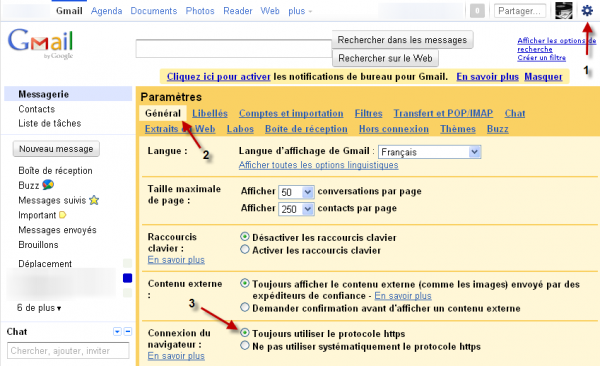This screenshot has height=366, width=600.
Task: Select Messagerie in the left sidebar
Action: tap(68, 94)
